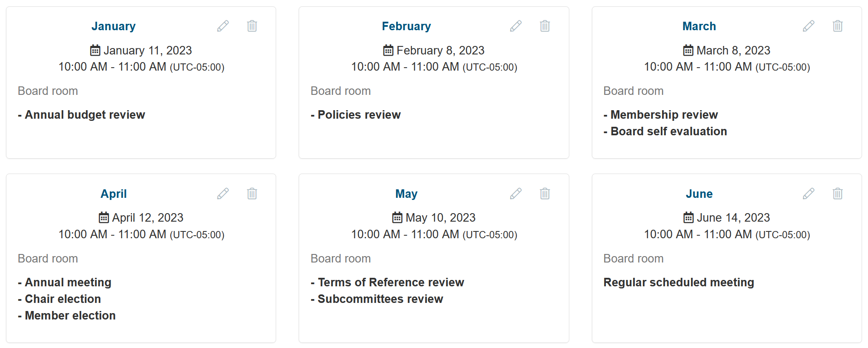The height and width of the screenshot is (348, 868).
Task: Click the calendar icon next to June 14, 2023
Action: [x=688, y=217]
